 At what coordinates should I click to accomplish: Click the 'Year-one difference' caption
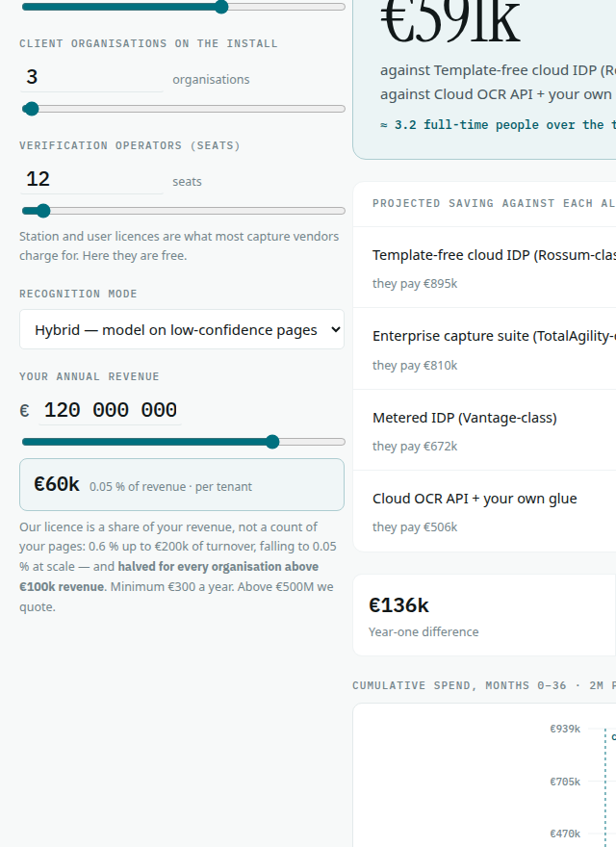(423, 632)
